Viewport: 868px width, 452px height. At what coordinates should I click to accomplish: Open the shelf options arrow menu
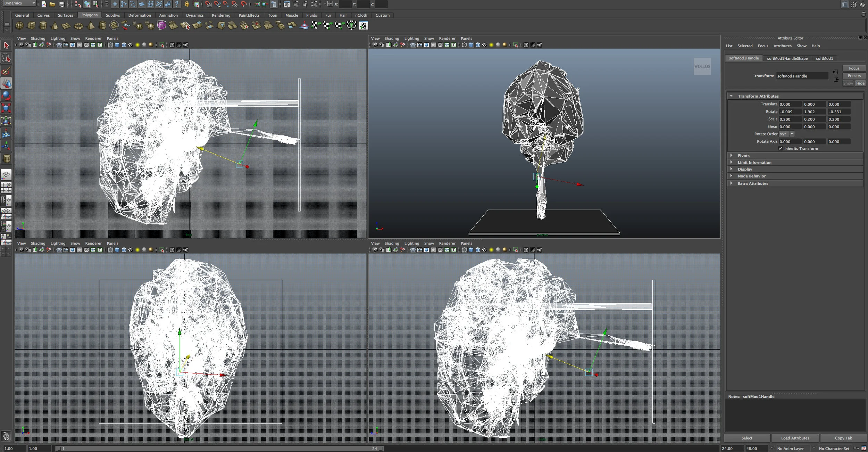[x=7, y=30]
